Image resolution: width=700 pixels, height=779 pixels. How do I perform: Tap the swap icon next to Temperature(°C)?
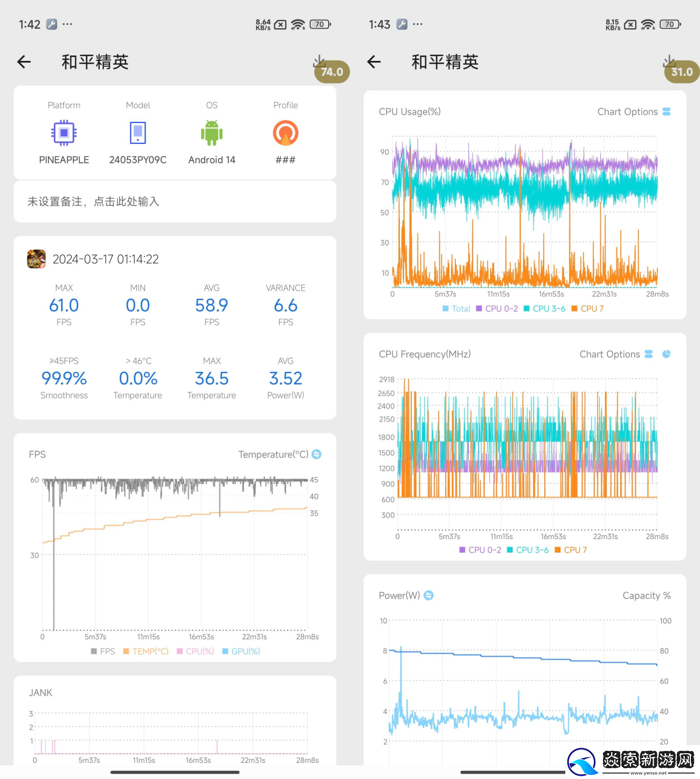tap(317, 454)
